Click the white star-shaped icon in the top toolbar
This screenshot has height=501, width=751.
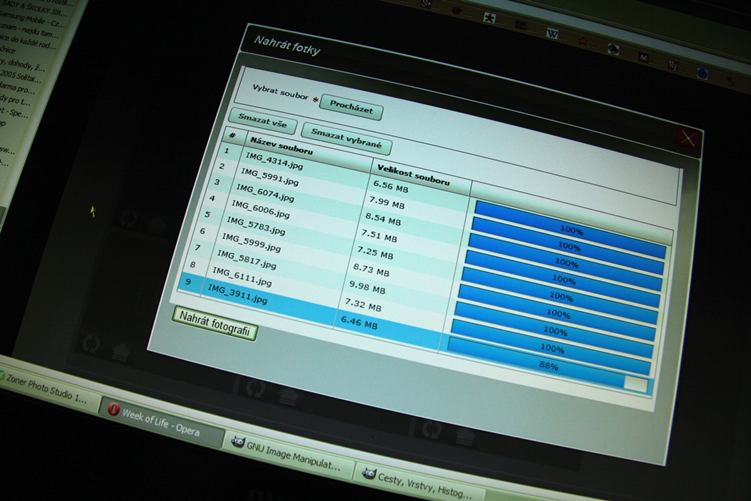[x=489, y=18]
